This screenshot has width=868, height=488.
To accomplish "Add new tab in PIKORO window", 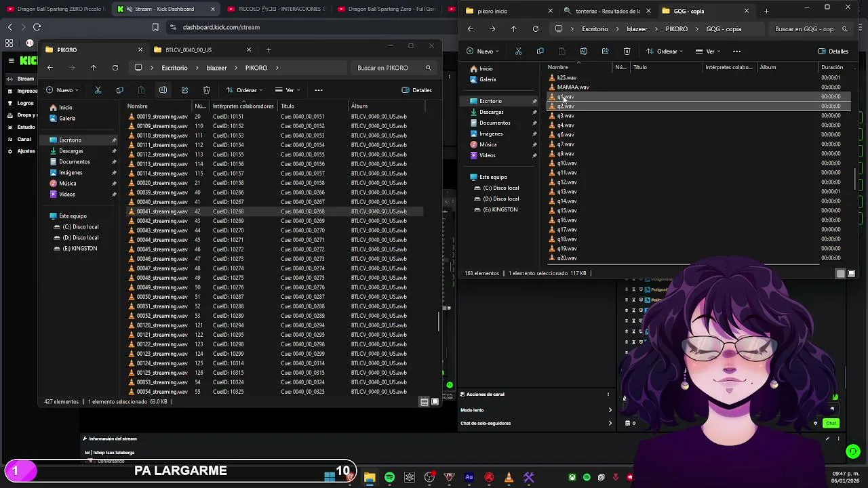I will pyautogui.click(x=269, y=49).
